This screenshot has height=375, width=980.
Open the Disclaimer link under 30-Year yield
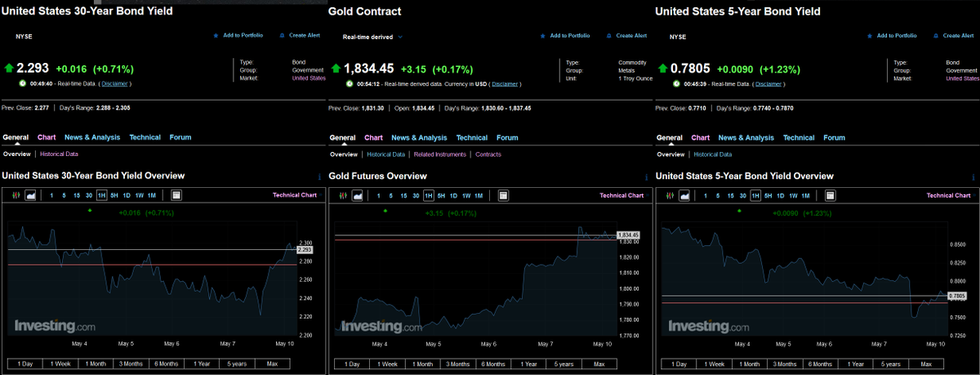[114, 83]
